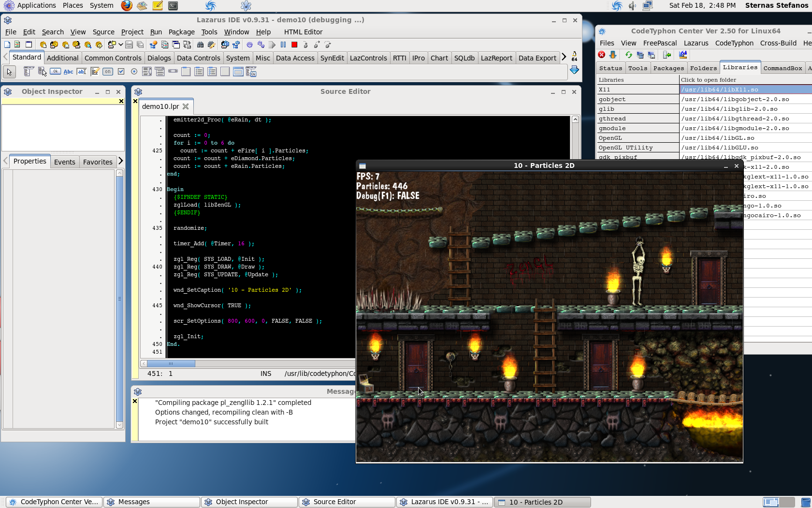Open the Common Controls palette tab

click(113, 58)
